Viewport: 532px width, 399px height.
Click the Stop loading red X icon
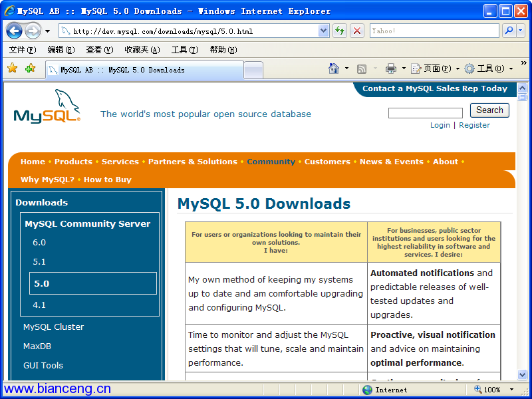point(357,31)
